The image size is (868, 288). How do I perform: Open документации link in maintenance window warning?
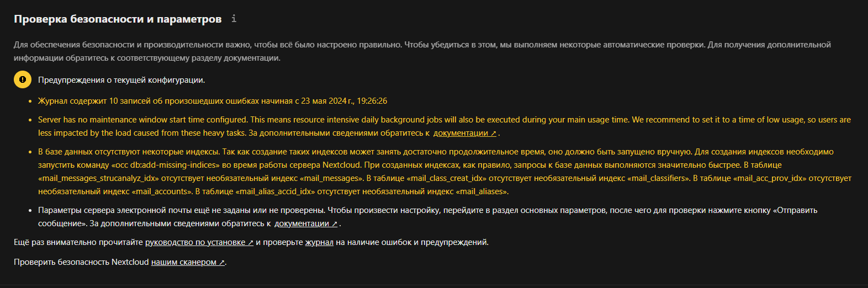(461, 133)
